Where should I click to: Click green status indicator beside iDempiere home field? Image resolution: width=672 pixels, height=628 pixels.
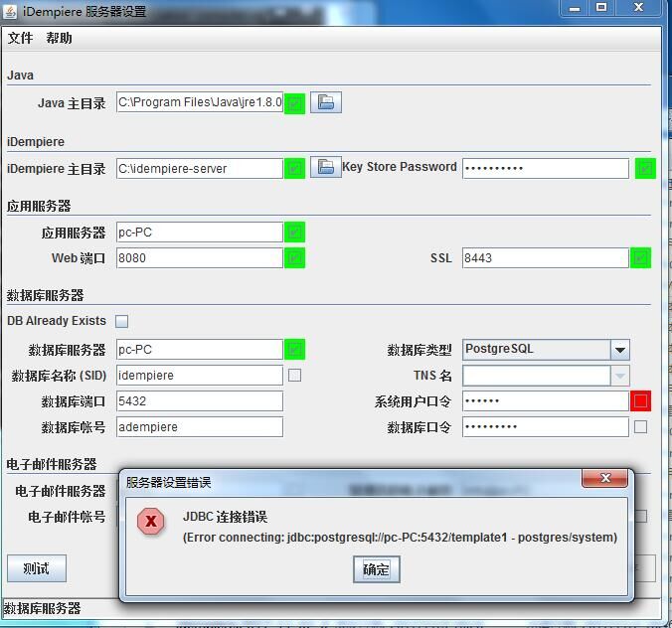click(x=294, y=168)
